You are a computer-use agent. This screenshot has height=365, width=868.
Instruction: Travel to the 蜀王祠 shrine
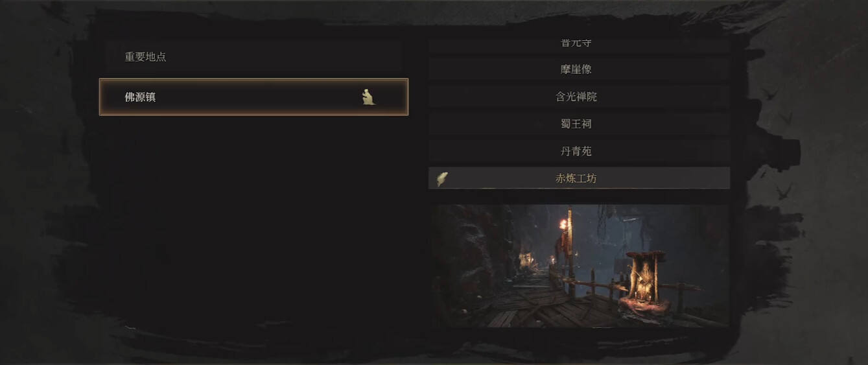click(x=579, y=124)
